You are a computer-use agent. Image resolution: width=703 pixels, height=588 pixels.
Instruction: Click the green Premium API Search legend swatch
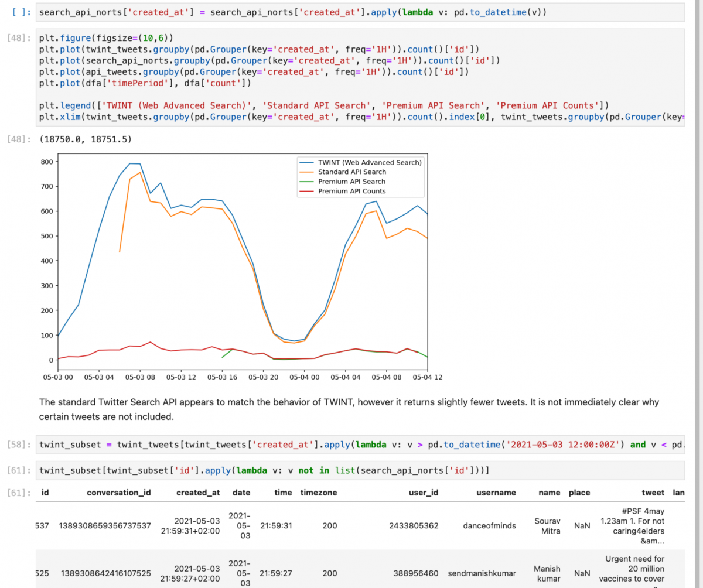pyautogui.click(x=307, y=182)
